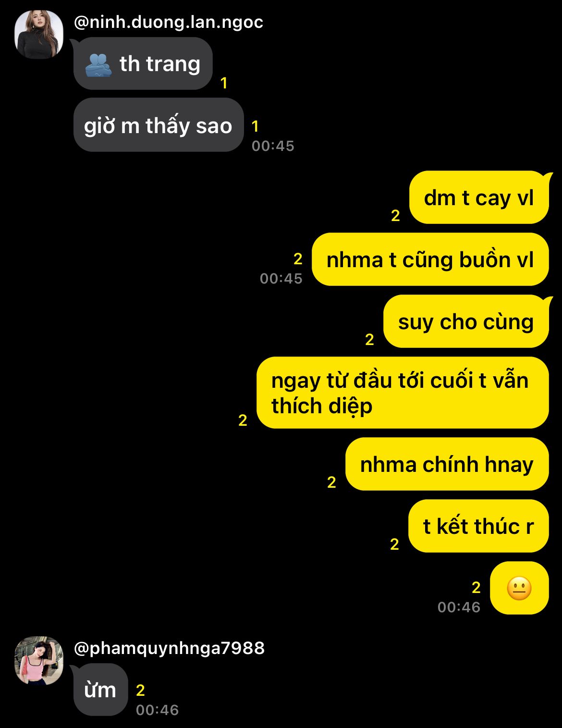
Task: Click the 00:45 timestamp near "giờ m thấy sao"
Action: 273,146
